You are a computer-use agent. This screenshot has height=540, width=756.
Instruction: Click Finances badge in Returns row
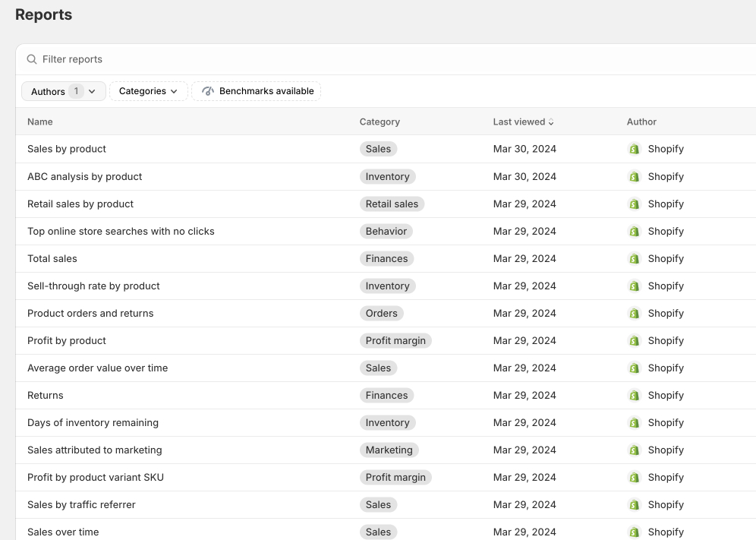pyautogui.click(x=386, y=396)
